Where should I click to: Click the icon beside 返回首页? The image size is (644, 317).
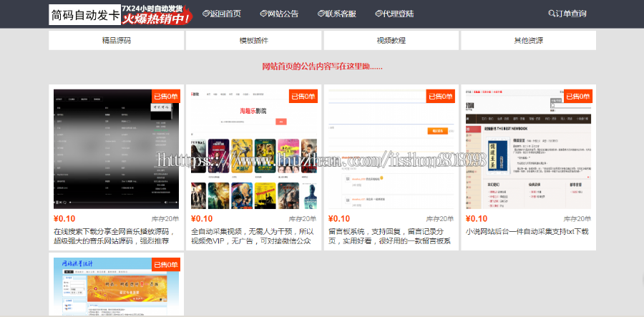206,14
